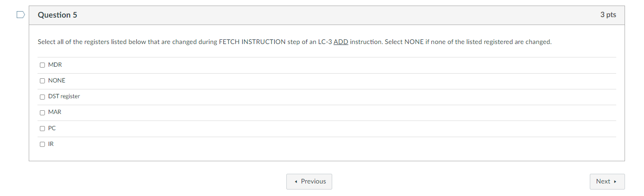Click the 'Question 5' heading
The image size is (644, 196).
(x=57, y=15)
